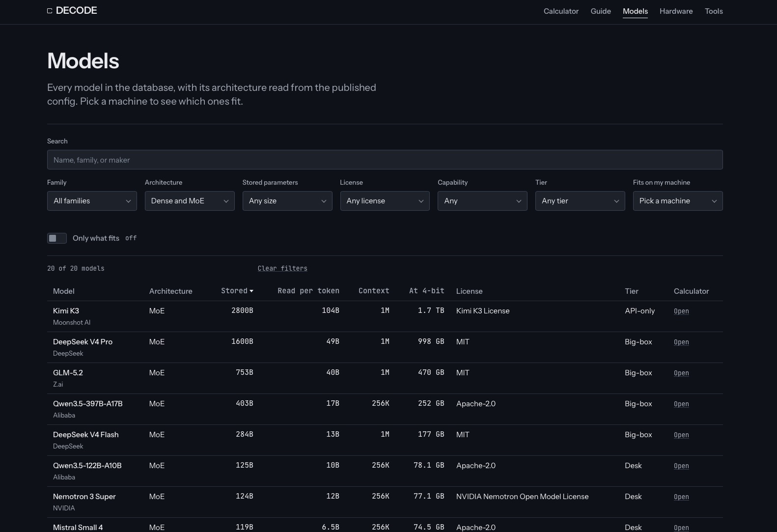Image resolution: width=777 pixels, height=532 pixels.
Task: Click the Architecture column header
Action: (x=171, y=291)
